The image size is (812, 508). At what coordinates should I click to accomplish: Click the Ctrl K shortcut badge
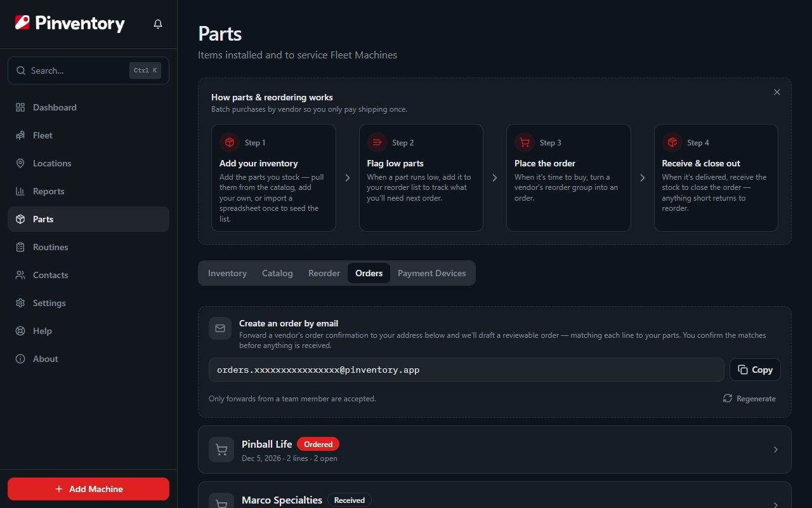pos(145,70)
